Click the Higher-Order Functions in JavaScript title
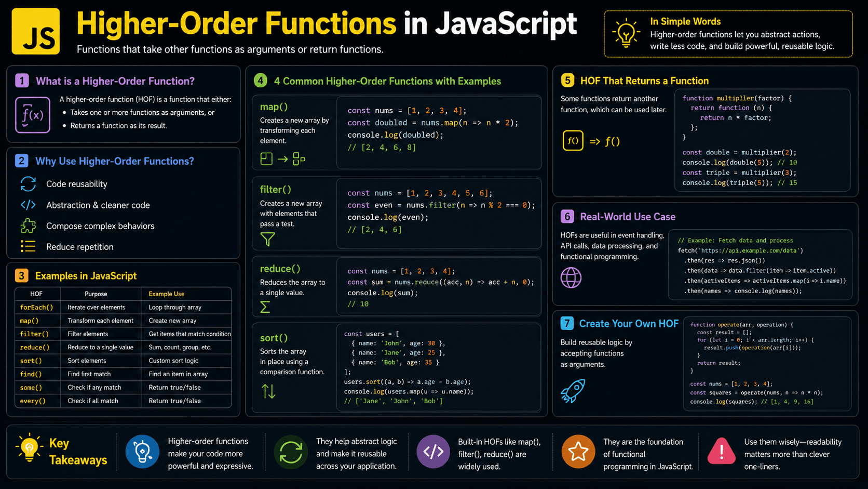Viewport: 868px width, 489px height. pos(327,24)
